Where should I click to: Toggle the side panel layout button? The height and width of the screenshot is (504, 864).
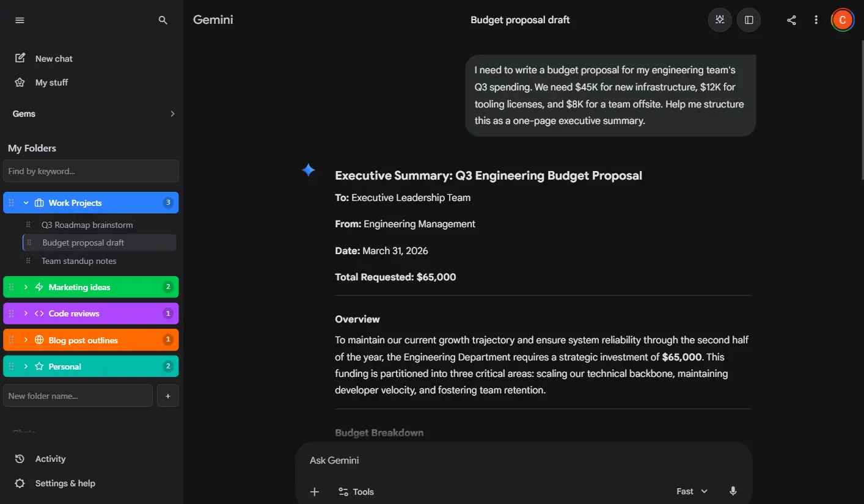pos(749,20)
